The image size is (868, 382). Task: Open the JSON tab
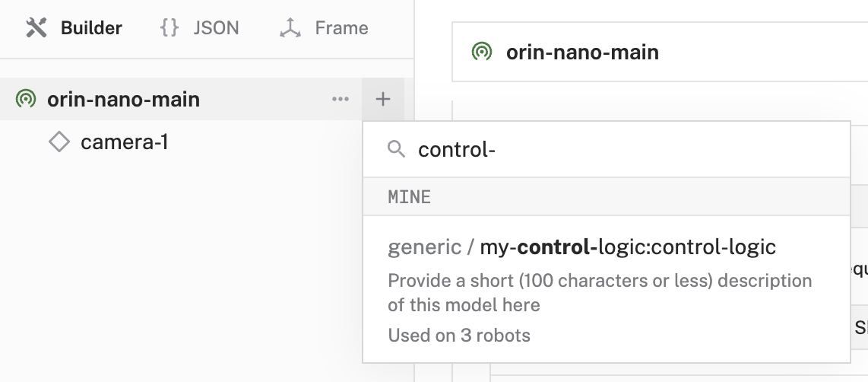pyautogui.click(x=216, y=28)
